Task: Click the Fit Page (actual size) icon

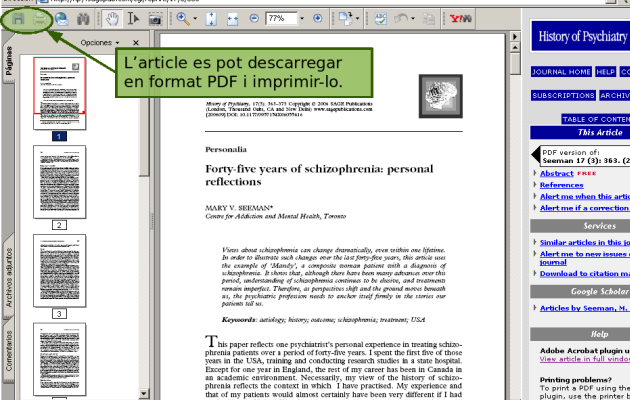Action: click(211, 18)
